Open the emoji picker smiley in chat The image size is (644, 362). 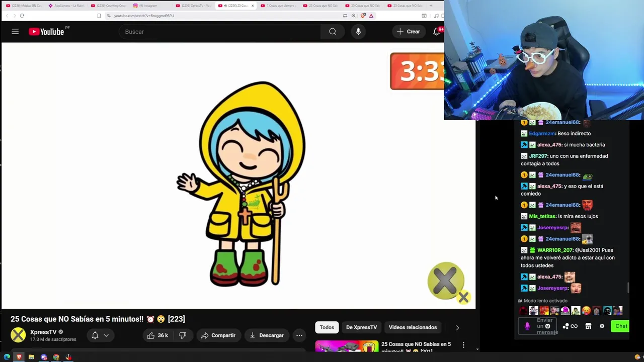[548, 326]
